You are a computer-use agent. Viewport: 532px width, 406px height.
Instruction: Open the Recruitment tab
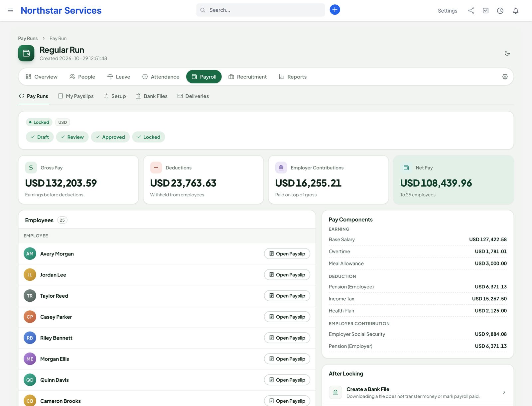click(x=248, y=77)
